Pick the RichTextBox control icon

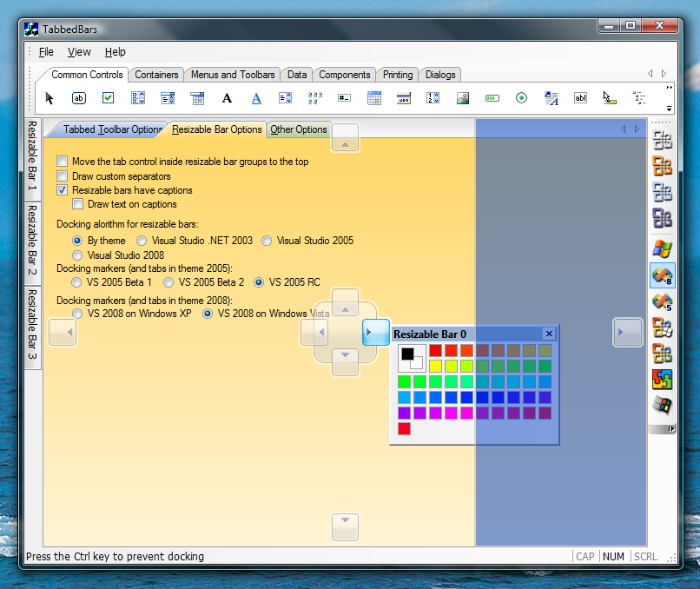click(x=551, y=98)
